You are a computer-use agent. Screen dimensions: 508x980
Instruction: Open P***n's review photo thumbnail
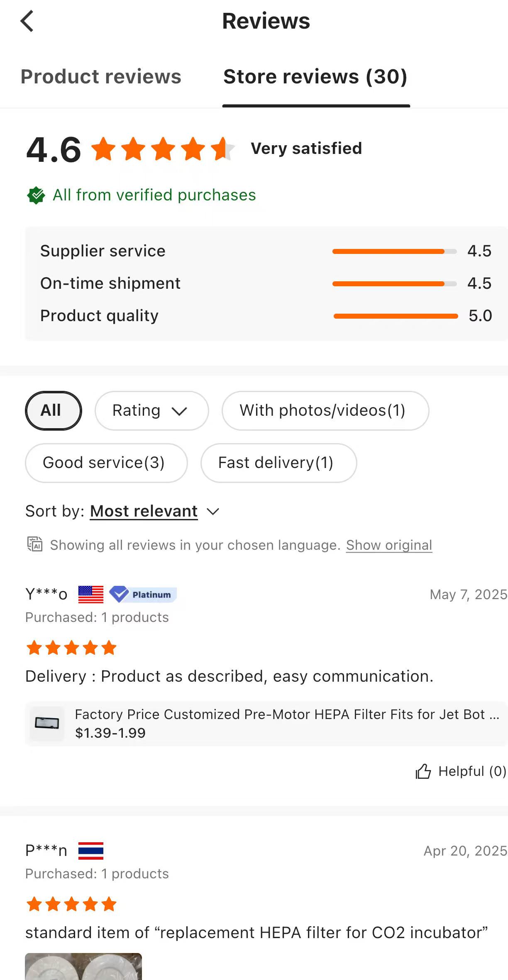pos(83,967)
